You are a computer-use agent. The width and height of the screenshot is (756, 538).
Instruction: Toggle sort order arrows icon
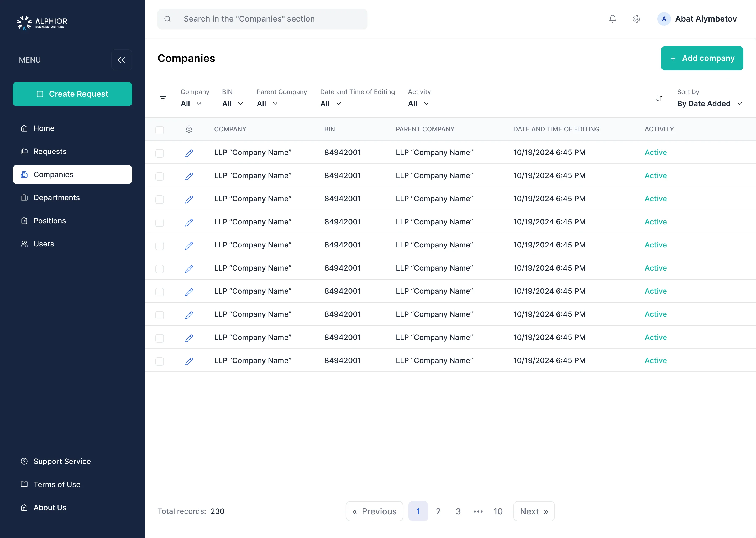point(659,98)
